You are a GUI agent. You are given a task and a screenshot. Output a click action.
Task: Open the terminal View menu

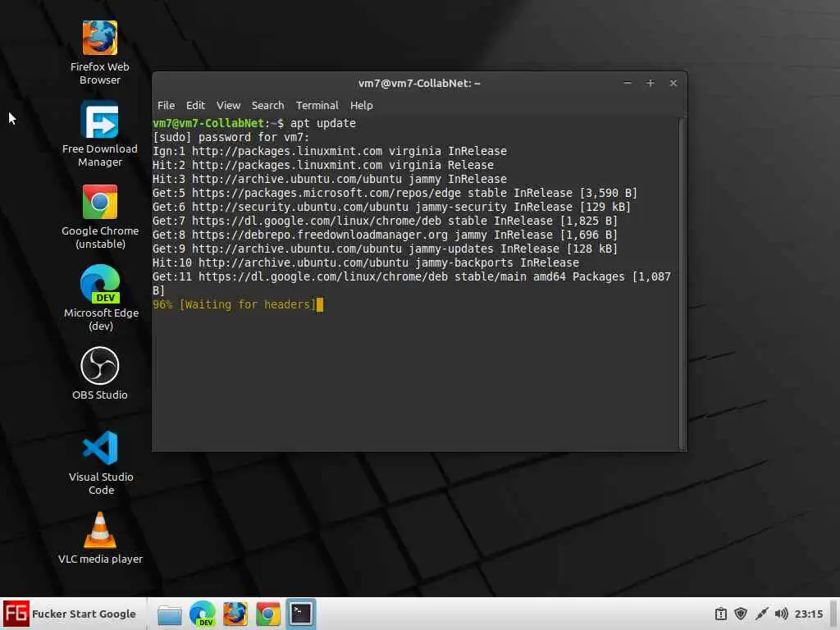228,106
